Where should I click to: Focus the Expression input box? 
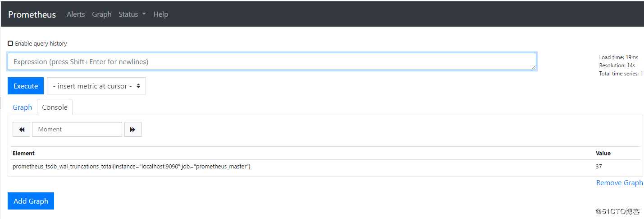point(272,61)
